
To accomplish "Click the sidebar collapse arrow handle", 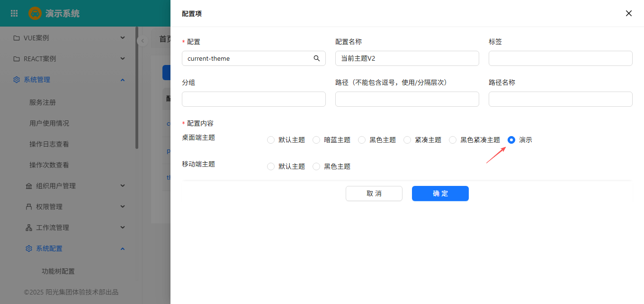I will click(x=142, y=41).
